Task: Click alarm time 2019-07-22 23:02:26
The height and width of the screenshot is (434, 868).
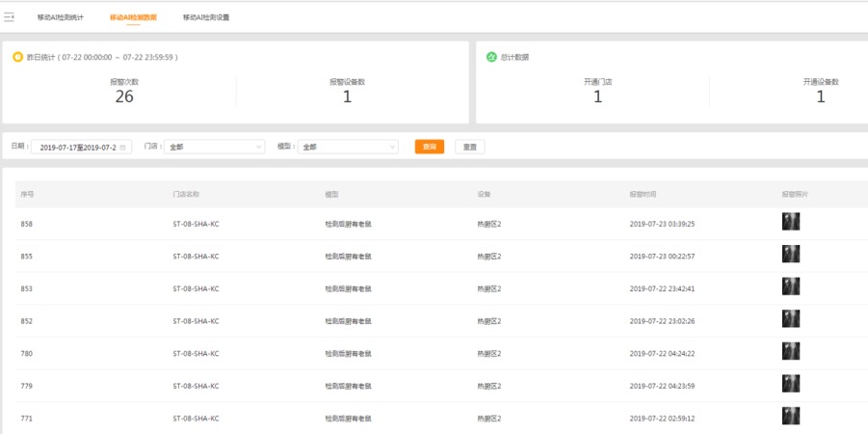Action: 662,321
